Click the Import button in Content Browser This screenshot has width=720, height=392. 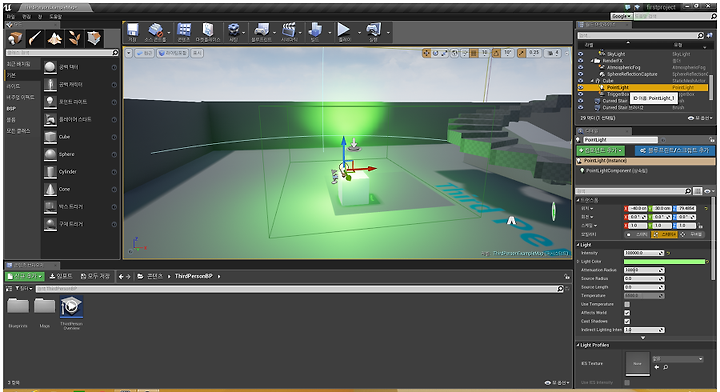[x=61, y=276]
